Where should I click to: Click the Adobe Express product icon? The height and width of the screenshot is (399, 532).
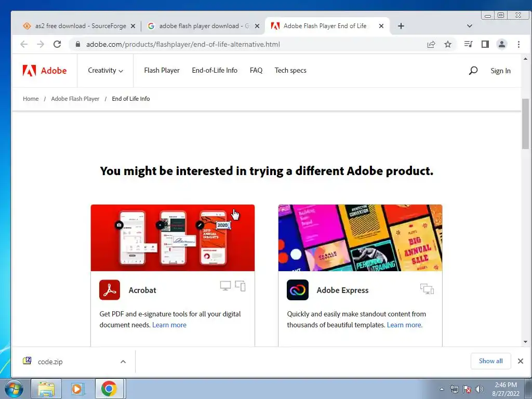click(x=298, y=290)
